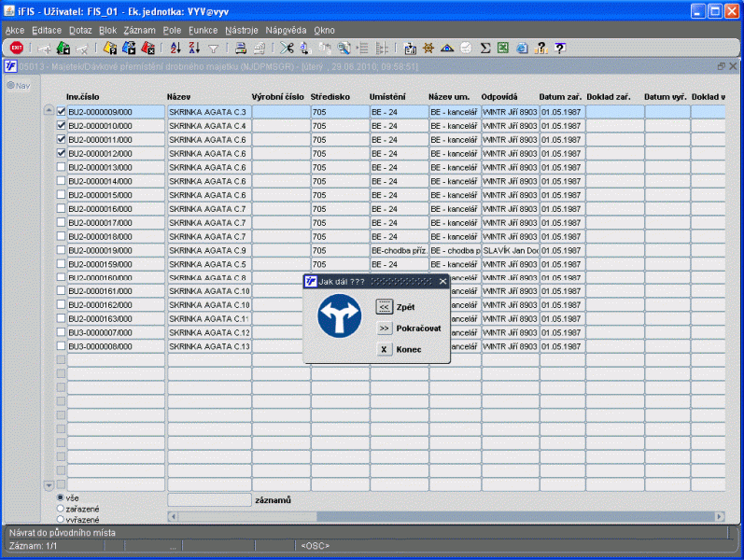Open the enter query folder icon
Screen dimensions: 744x560
tap(110, 48)
